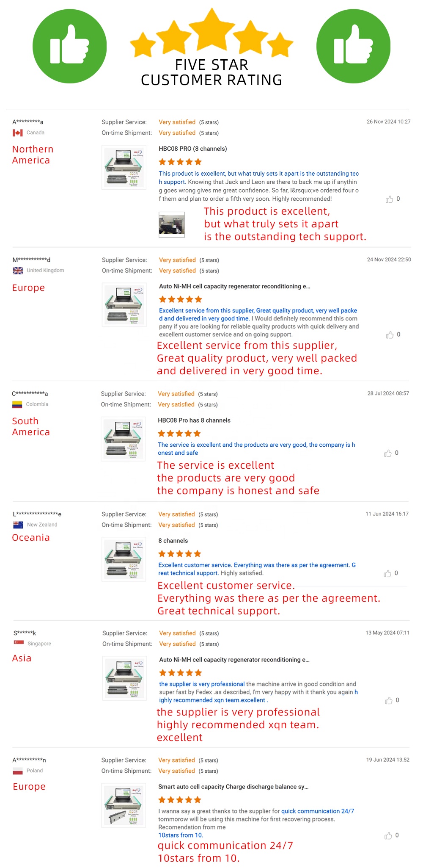
Task: Click the large center gold star
Action: tap(211, 30)
